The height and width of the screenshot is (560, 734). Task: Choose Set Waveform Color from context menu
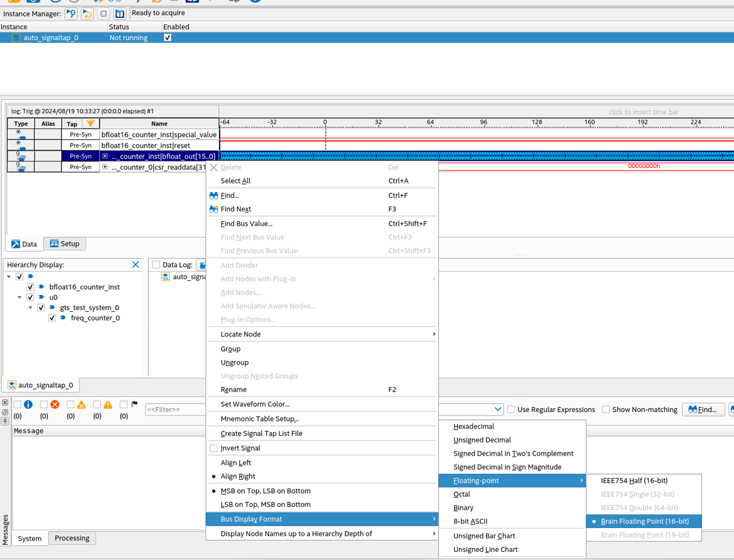point(255,404)
